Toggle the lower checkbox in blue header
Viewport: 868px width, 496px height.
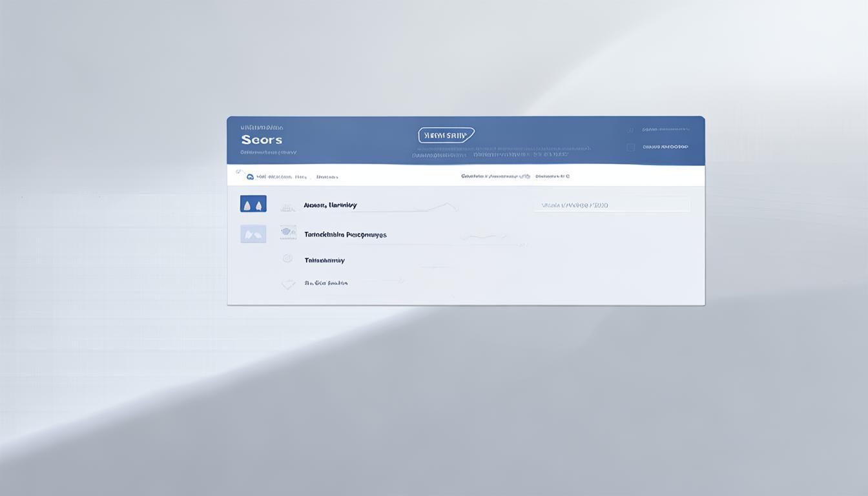(630, 147)
